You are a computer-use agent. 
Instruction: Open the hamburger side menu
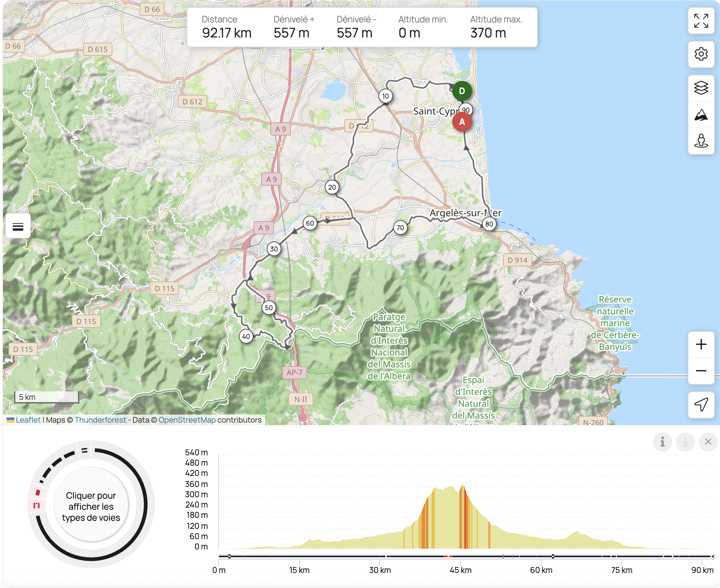pos(18,226)
